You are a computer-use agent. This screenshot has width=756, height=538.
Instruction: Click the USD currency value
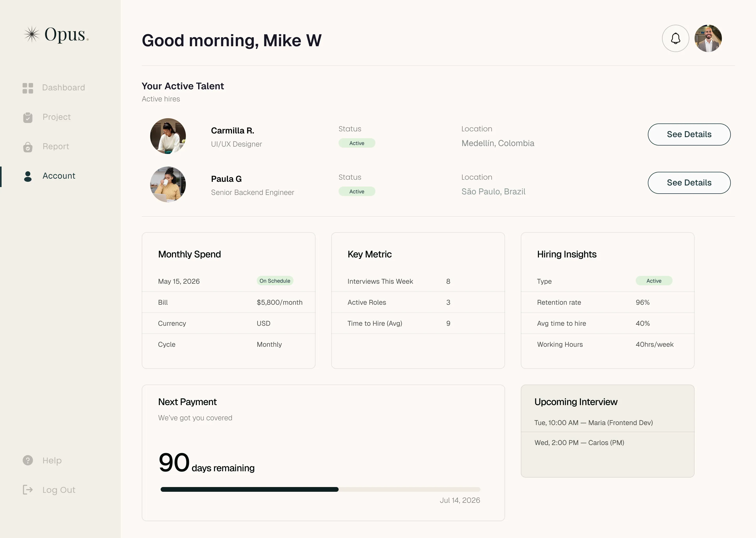click(x=264, y=323)
